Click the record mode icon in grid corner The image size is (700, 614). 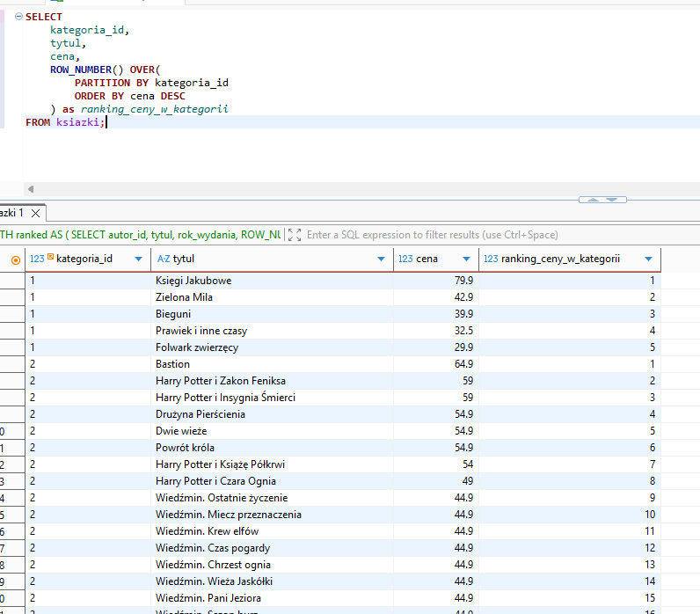(15, 259)
